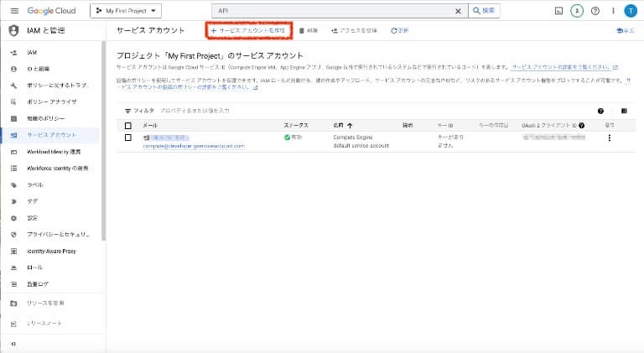Open Cloud Shell terminal icon
Viewport: 644px width, 353px height.
tap(558, 10)
